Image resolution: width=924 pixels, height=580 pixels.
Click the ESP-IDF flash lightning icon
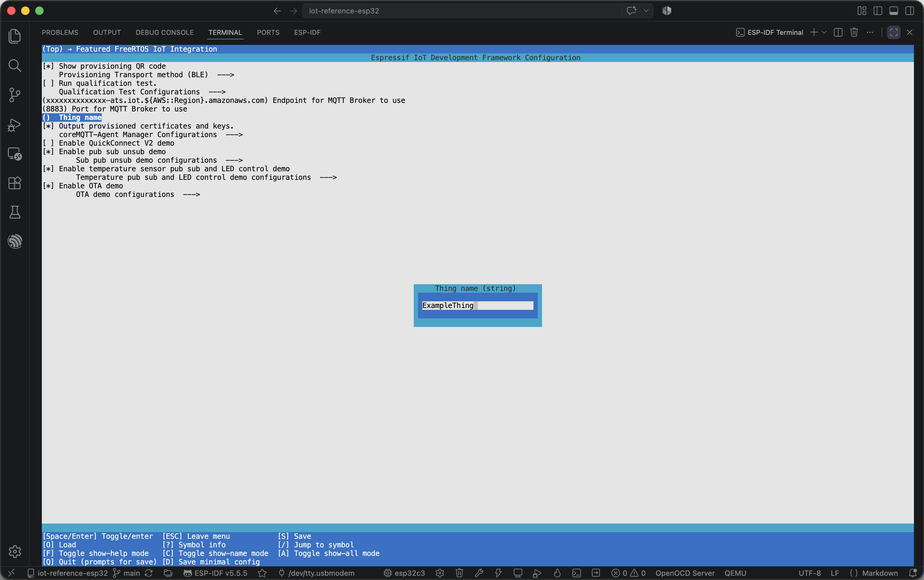point(498,573)
